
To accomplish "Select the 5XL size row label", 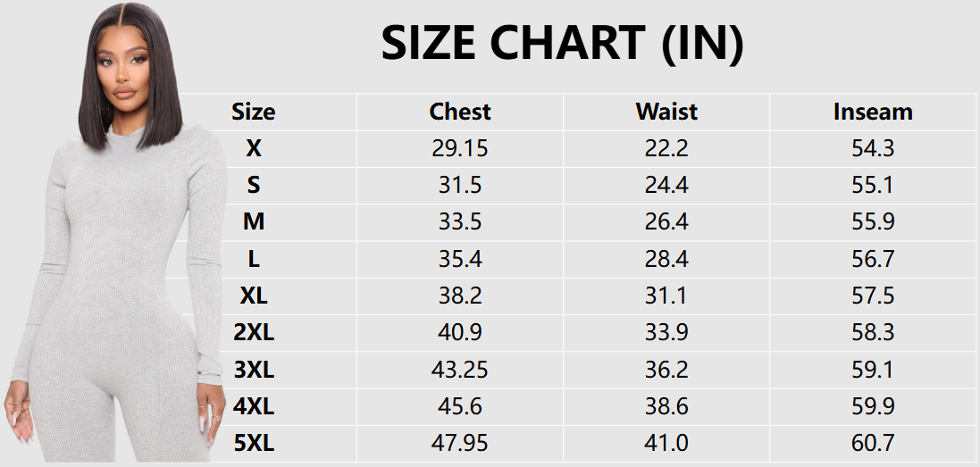I will (254, 444).
